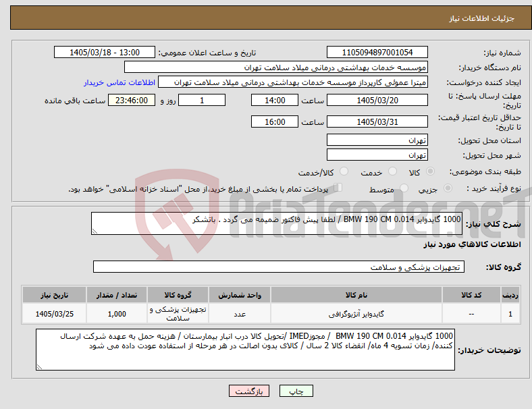This screenshot has height=409, width=532.
Task: Click the ایجاد کننده درخواست field
Action: [x=293, y=82]
